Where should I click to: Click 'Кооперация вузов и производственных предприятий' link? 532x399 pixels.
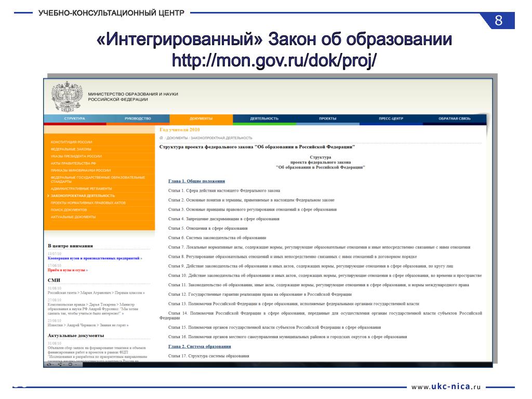[x=95, y=259]
